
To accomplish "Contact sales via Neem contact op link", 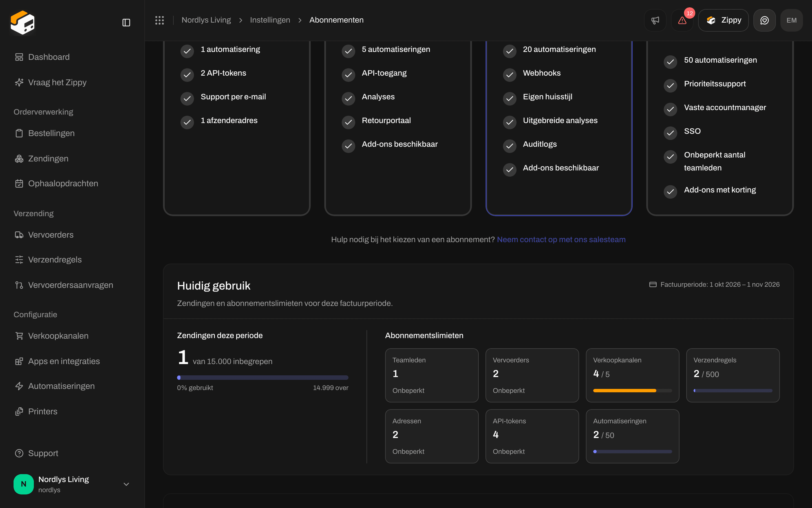I will coord(561,240).
